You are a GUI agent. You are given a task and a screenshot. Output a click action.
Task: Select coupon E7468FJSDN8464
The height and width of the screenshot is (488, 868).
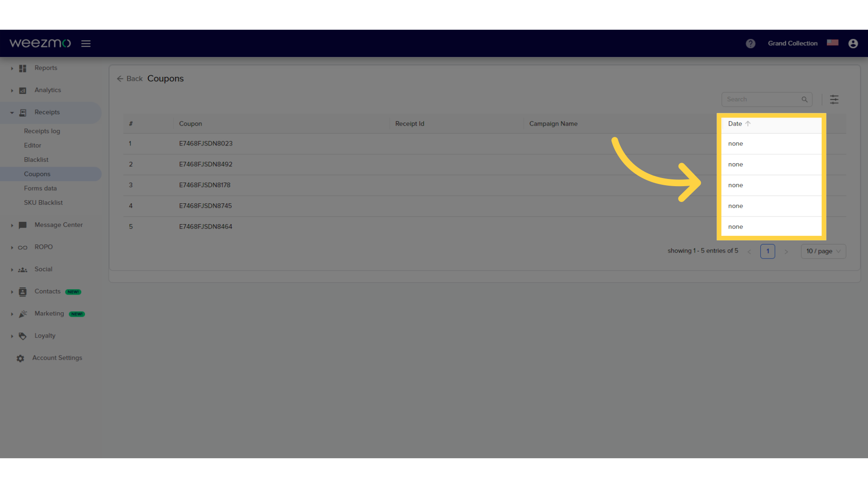[206, 227]
